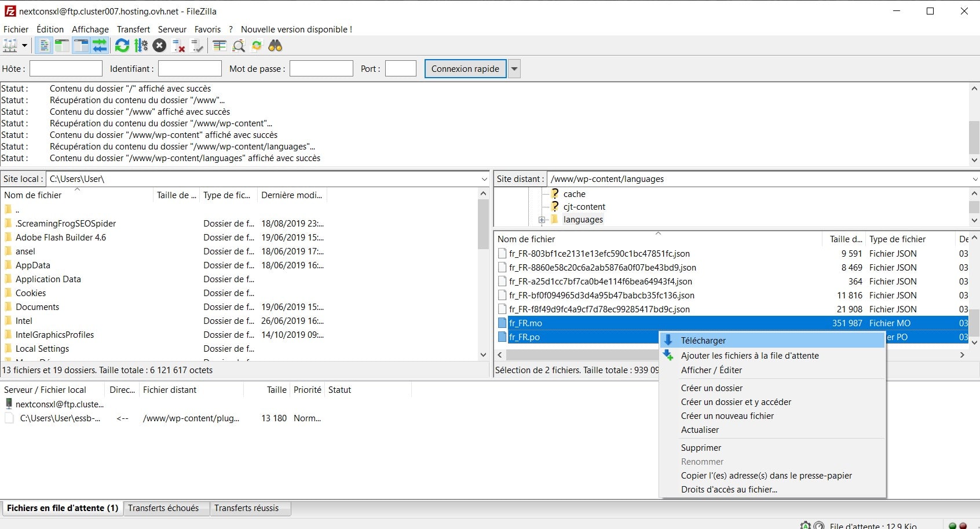980x529 pixels.
Task: Choose Télécharger from context menu
Action: pos(773,341)
